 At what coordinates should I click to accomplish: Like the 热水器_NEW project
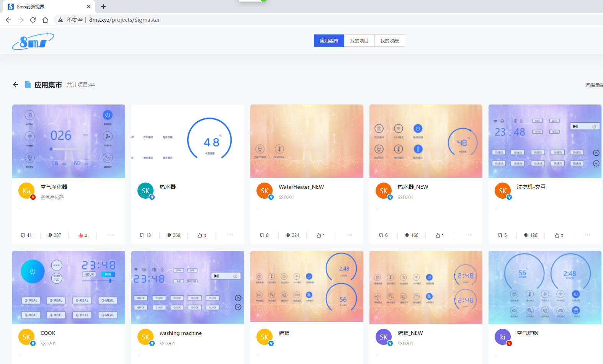tap(438, 235)
